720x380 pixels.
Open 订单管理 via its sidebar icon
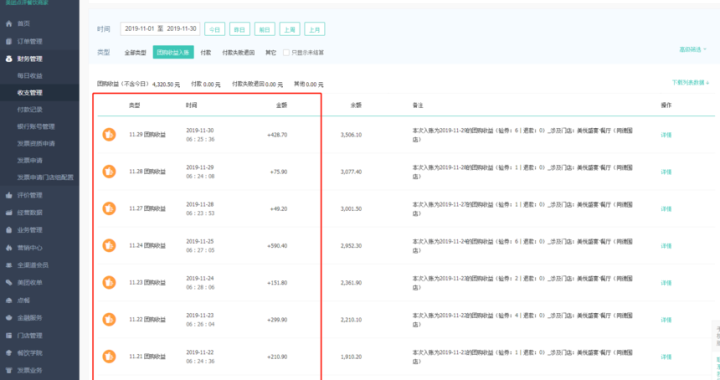(9, 41)
